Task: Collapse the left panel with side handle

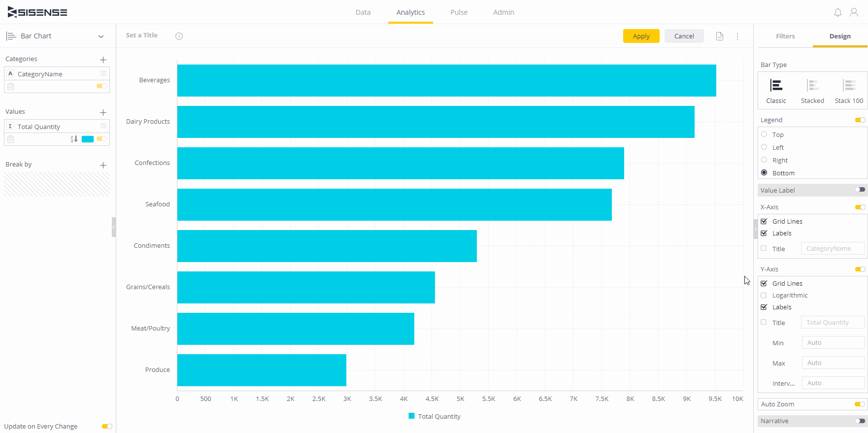Action: click(x=114, y=227)
